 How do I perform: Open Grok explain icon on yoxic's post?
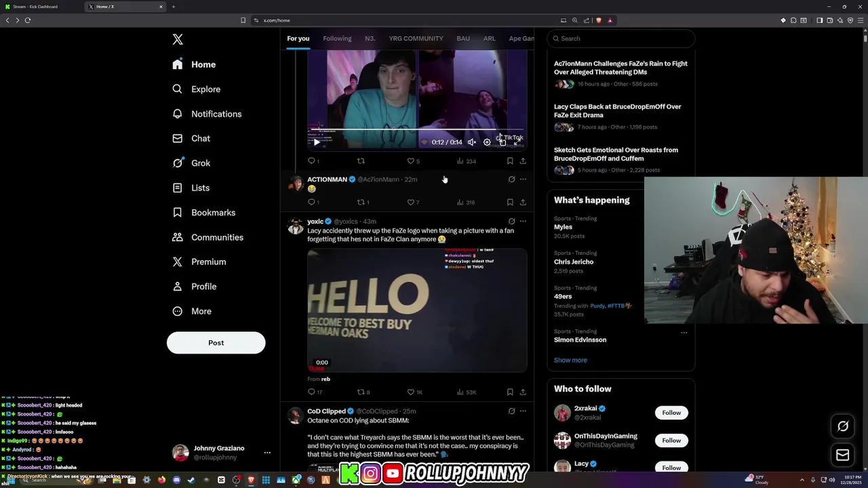tap(511, 221)
